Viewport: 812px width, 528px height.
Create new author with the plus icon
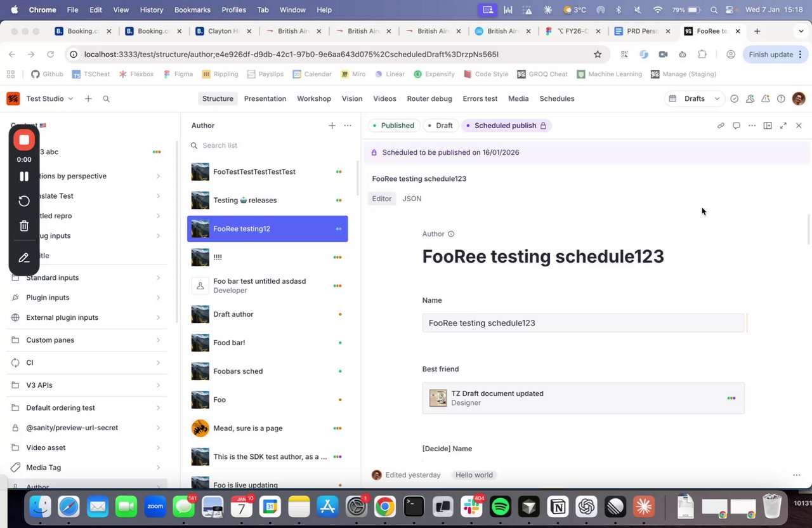point(332,126)
